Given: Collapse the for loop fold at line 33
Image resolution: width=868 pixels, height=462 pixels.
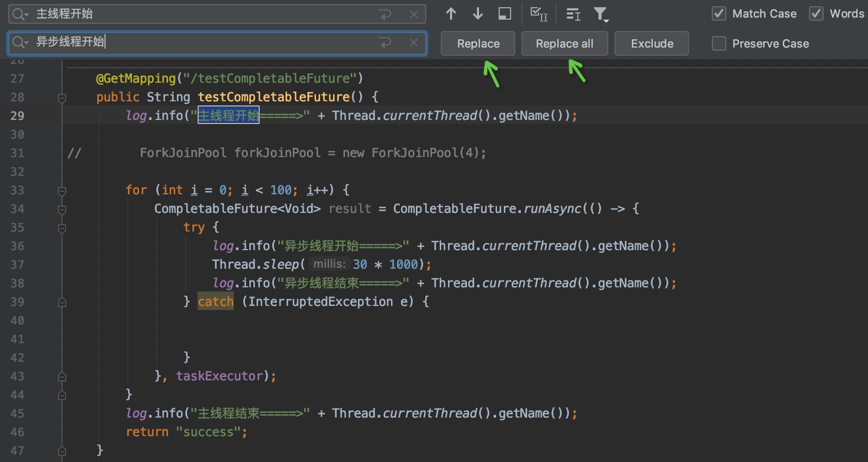Looking at the screenshot, I should [x=62, y=191].
